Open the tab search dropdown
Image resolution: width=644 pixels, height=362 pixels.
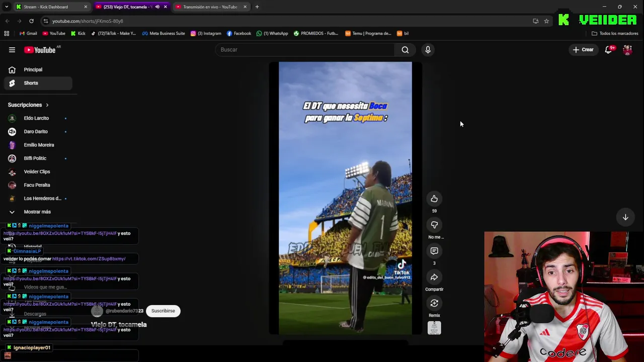[x=7, y=7]
